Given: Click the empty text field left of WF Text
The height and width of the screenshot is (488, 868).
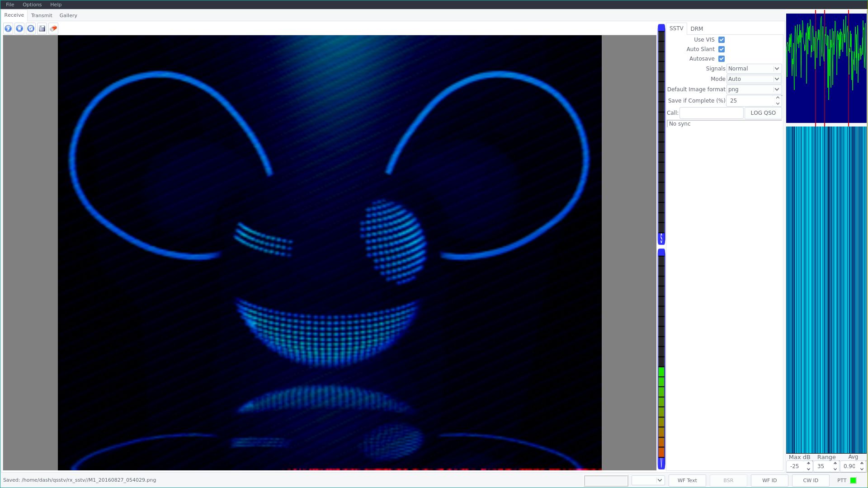Looking at the screenshot, I should [606, 480].
